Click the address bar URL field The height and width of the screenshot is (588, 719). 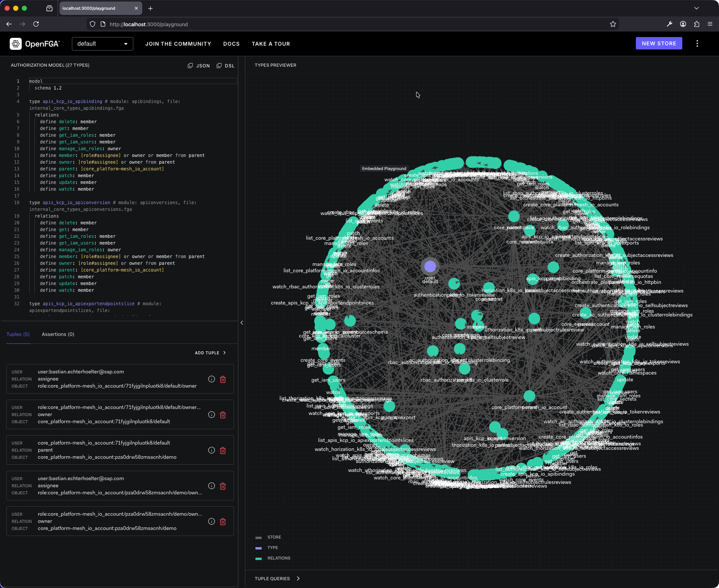click(352, 24)
